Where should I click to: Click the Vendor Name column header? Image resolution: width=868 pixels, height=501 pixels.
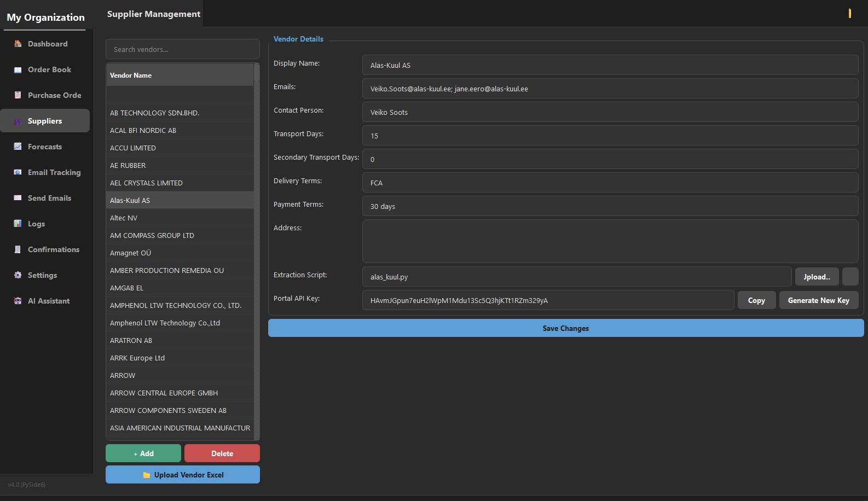pyautogui.click(x=180, y=75)
